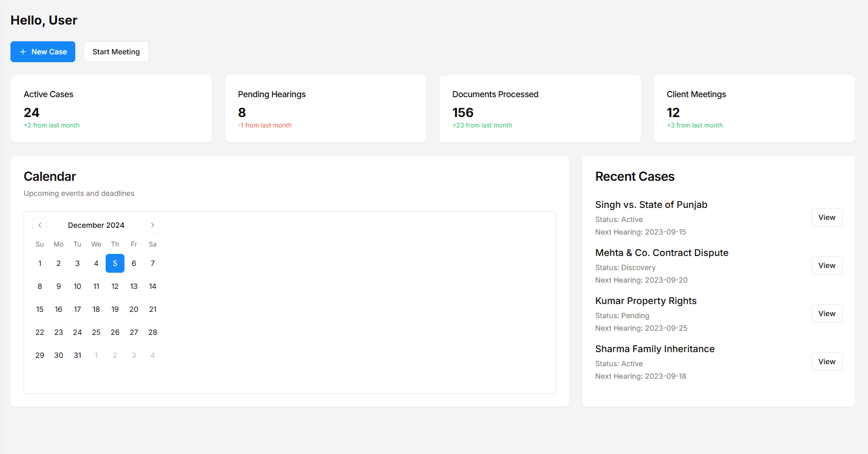
Task: Click the New Case plus button
Action: (x=43, y=52)
